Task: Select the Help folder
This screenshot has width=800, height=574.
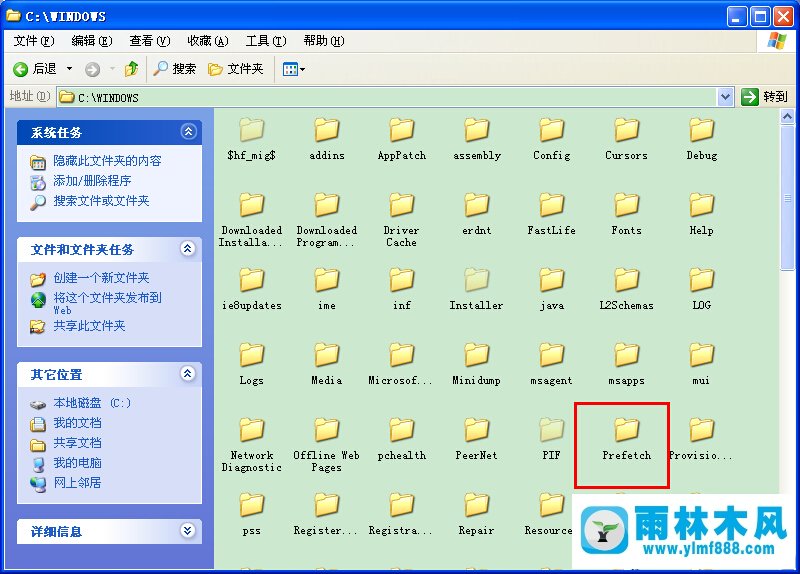Action: pos(702,214)
